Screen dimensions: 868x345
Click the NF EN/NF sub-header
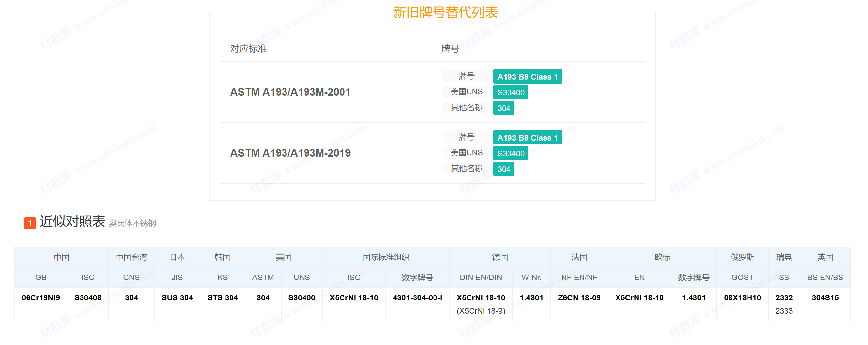[x=579, y=278]
